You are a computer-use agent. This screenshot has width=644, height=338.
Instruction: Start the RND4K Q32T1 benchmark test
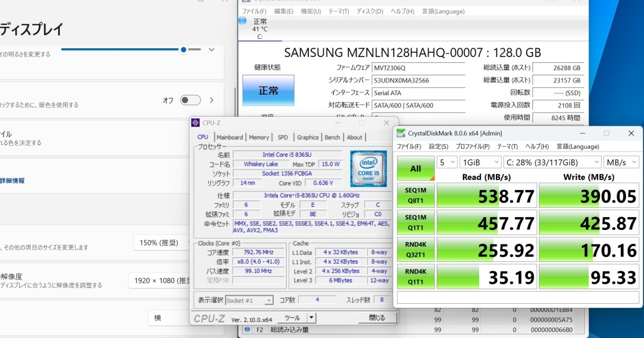point(416,250)
